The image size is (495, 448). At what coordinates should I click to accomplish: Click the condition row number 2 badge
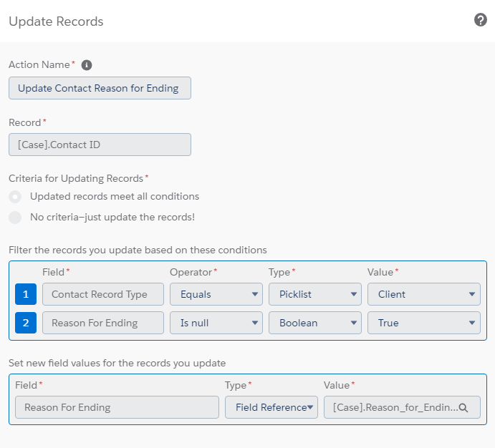[x=25, y=323]
